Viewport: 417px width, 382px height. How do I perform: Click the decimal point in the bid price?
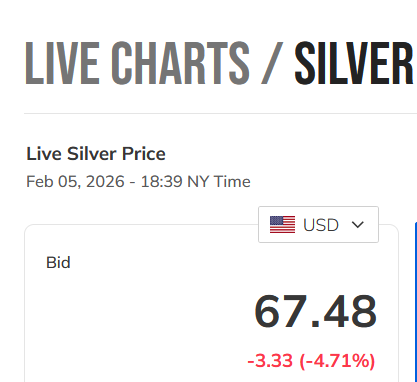tap(315, 323)
